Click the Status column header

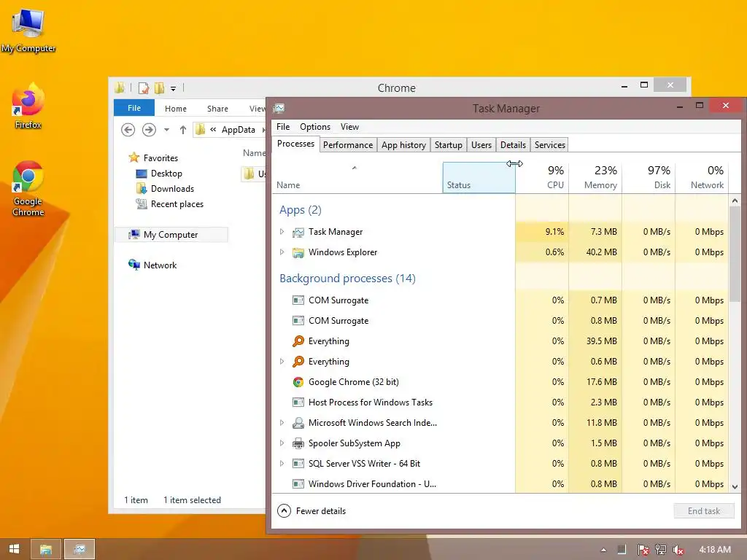(x=479, y=178)
